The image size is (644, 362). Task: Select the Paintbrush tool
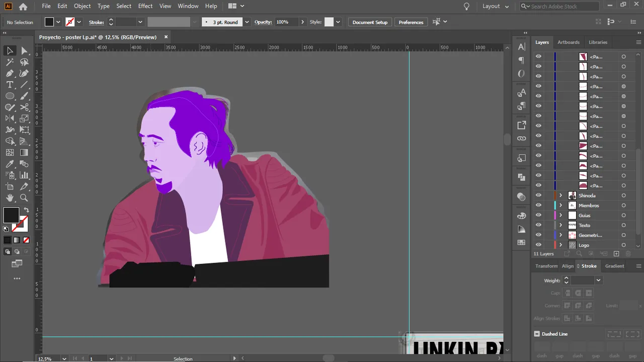24,96
